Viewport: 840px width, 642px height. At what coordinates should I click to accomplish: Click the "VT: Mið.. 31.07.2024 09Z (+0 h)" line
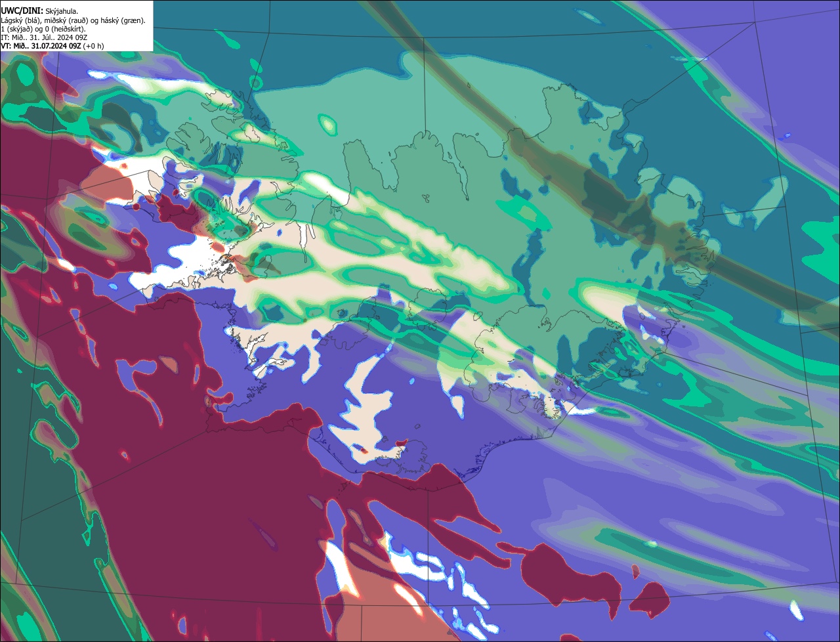[52, 46]
